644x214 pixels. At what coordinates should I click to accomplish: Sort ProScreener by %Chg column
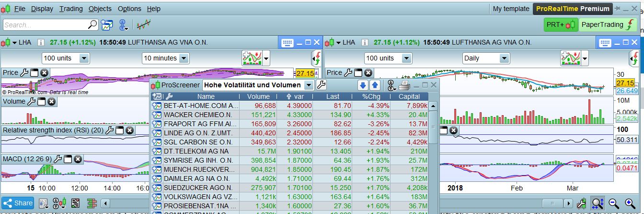[371, 96]
